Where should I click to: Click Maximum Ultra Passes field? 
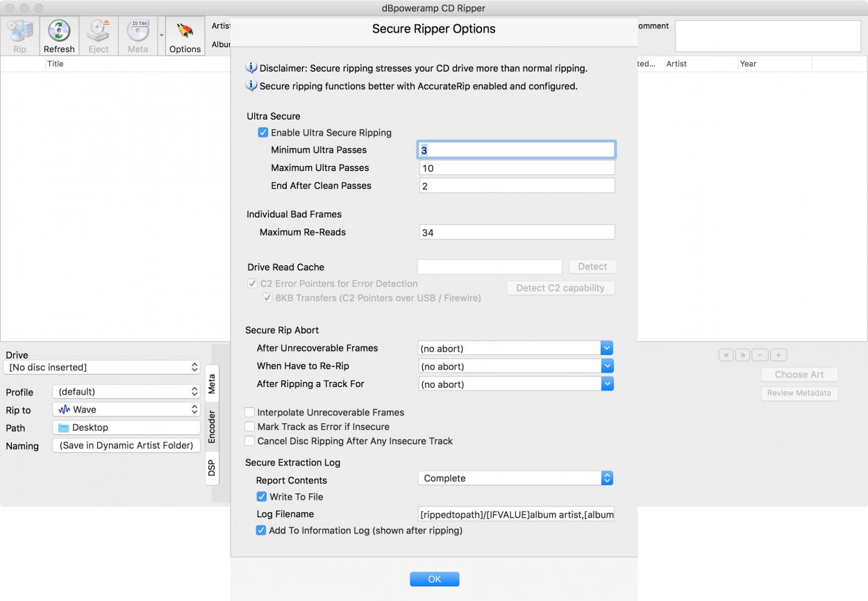[517, 168]
